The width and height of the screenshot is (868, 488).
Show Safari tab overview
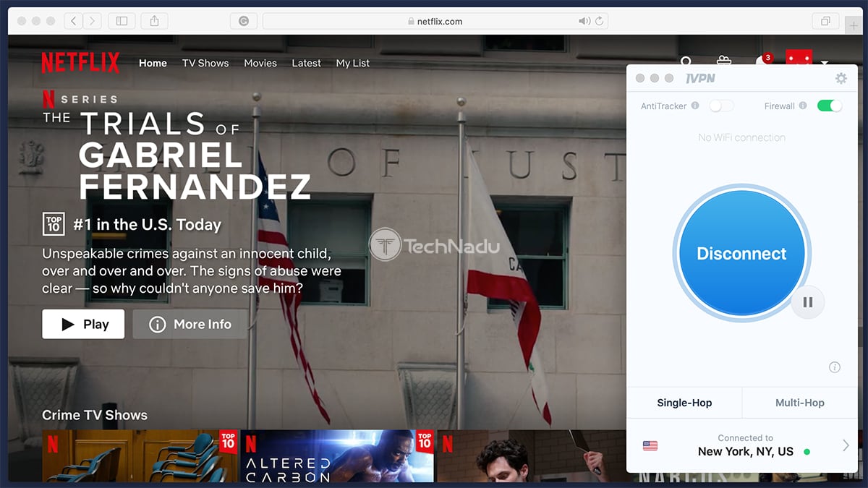coord(825,21)
